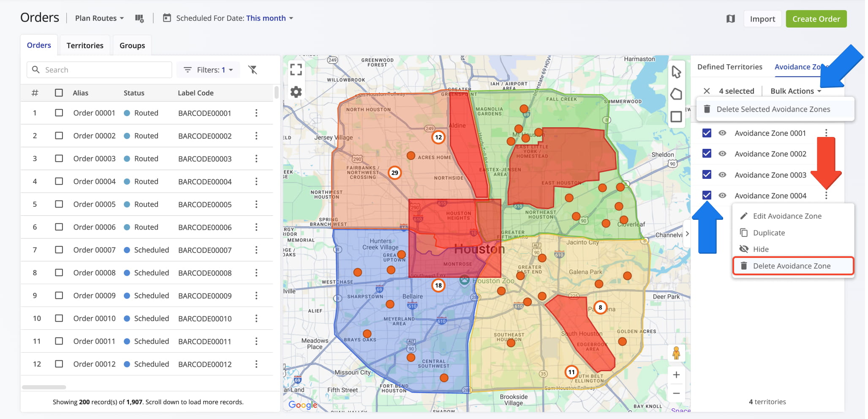Zoom in on the map
The height and width of the screenshot is (419, 868).
[x=676, y=375]
